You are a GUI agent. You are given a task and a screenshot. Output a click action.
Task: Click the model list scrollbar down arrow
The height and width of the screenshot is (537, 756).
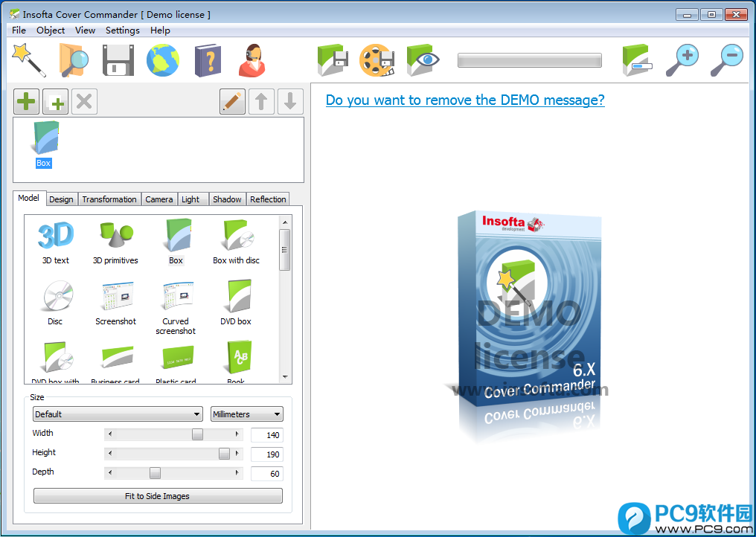click(x=285, y=377)
